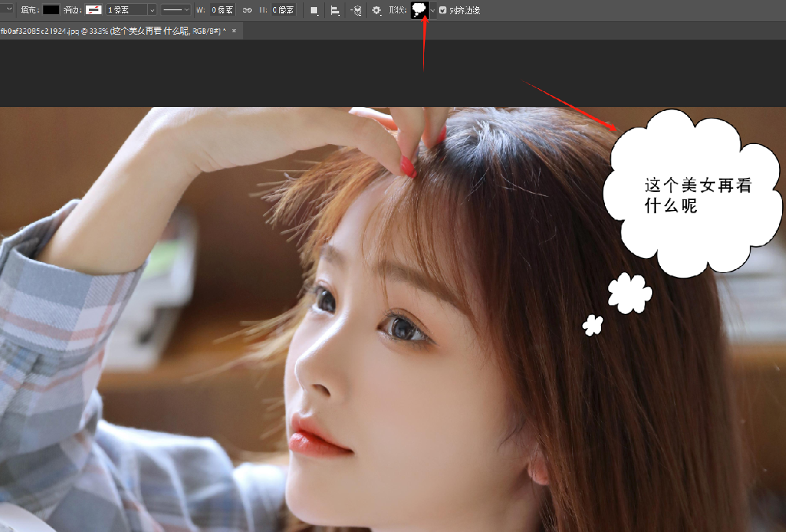The image size is (786, 532).
Task: Open the path arrangement icon
Action: pyautogui.click(x=356, y=10)
